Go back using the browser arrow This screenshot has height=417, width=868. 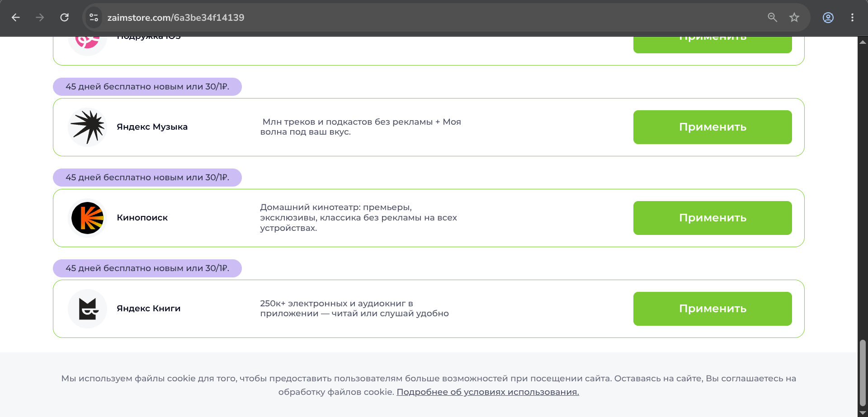(x=16, y=18)
